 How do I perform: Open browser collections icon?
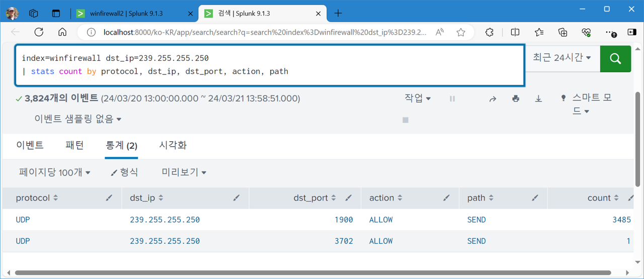[563, 32]
